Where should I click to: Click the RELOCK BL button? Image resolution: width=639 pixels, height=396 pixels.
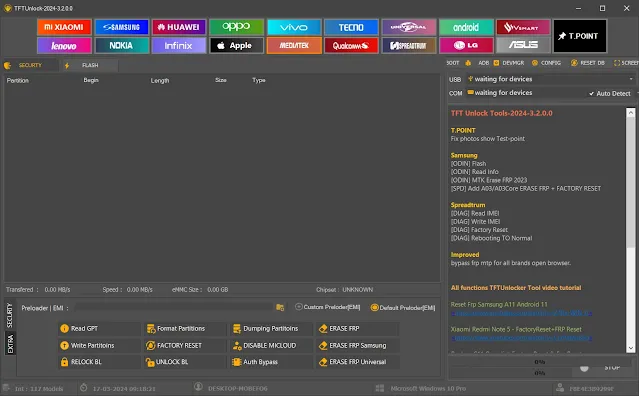(99, 362)
